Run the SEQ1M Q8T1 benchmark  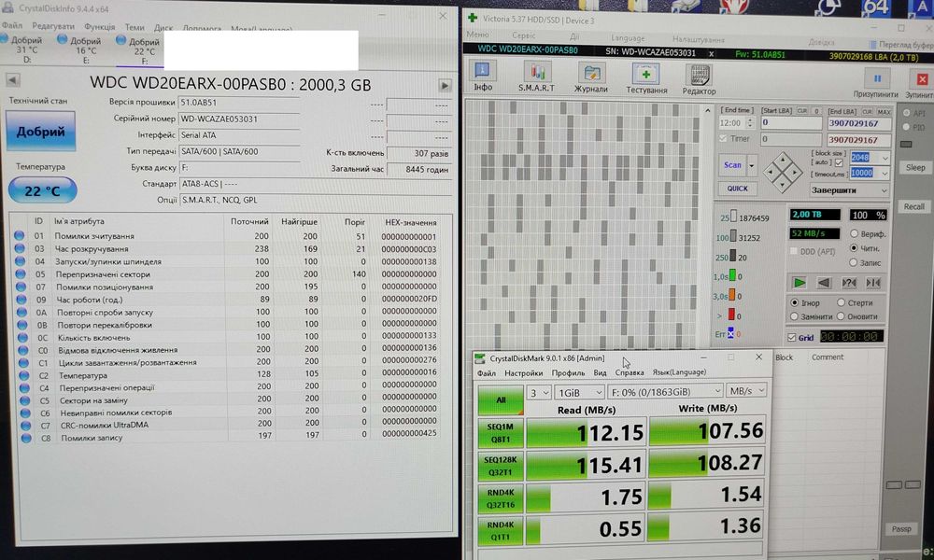(x=501, y=433)
